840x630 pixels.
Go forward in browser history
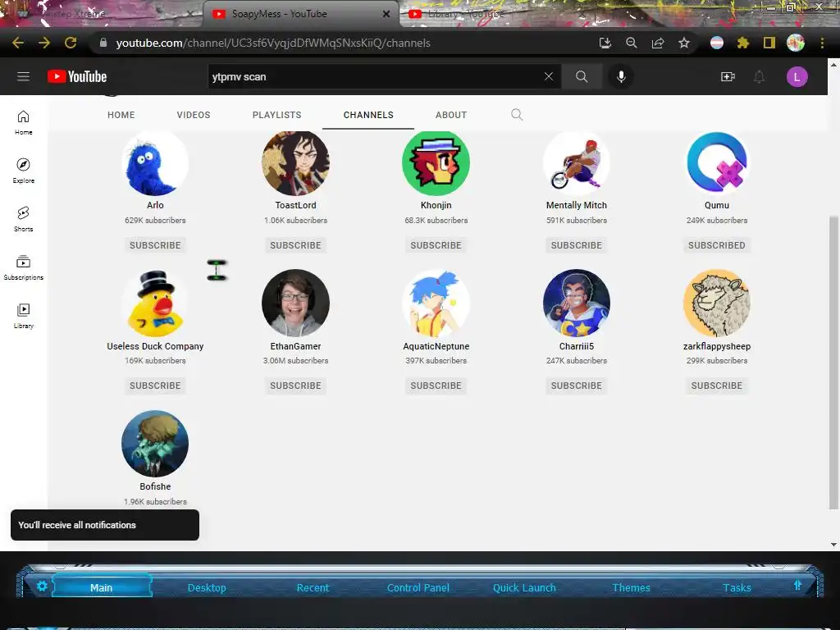[44, 43]
